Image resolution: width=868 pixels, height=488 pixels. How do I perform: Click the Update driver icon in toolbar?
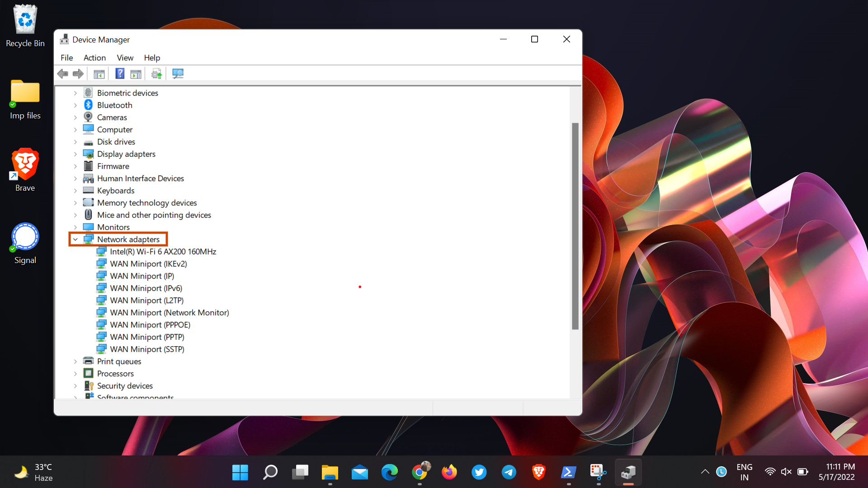pos(157,73)
